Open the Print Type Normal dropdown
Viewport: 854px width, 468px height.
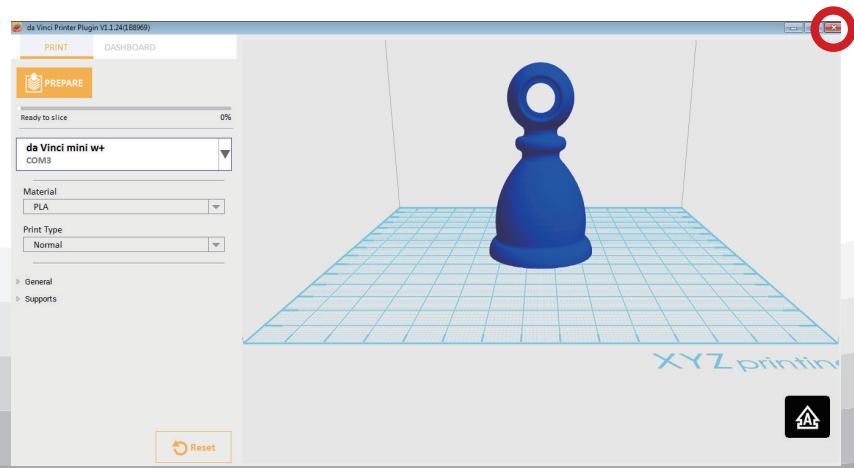point(124,245)
